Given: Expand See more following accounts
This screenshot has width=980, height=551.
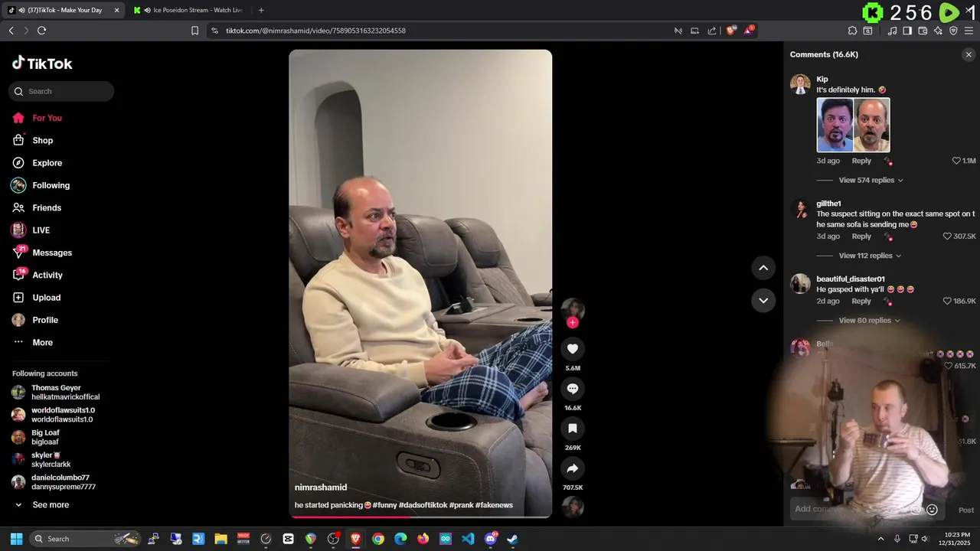Looking at the screenshot, I should pos(51,505).
